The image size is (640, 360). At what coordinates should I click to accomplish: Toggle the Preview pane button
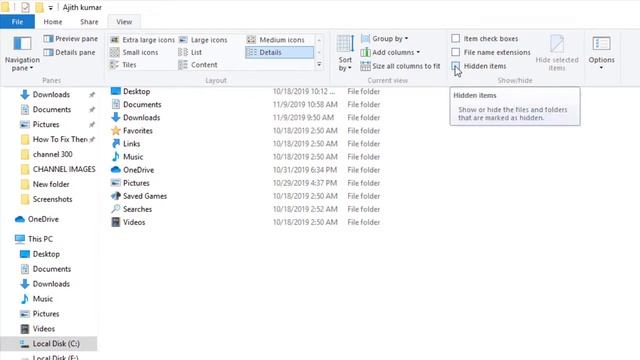tap(71, 39)
